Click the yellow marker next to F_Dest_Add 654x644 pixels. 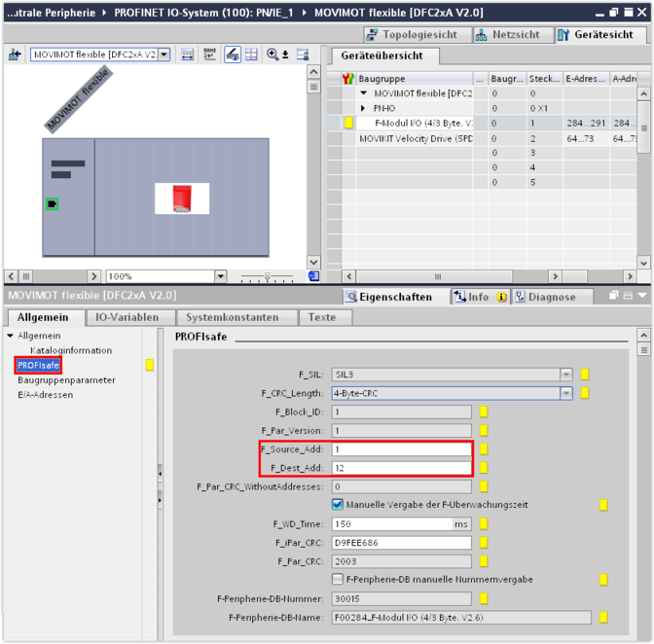(484, 468)
